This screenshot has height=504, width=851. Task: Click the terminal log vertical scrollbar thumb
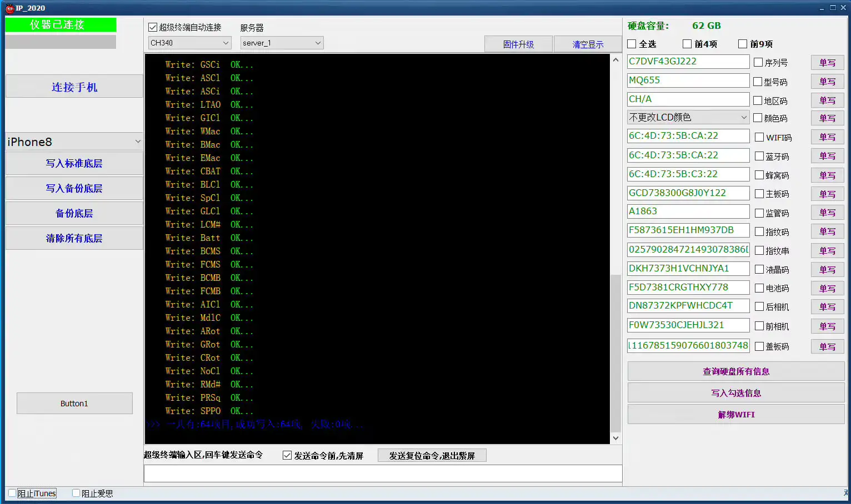pyautogui.click(x=615, y=353)
